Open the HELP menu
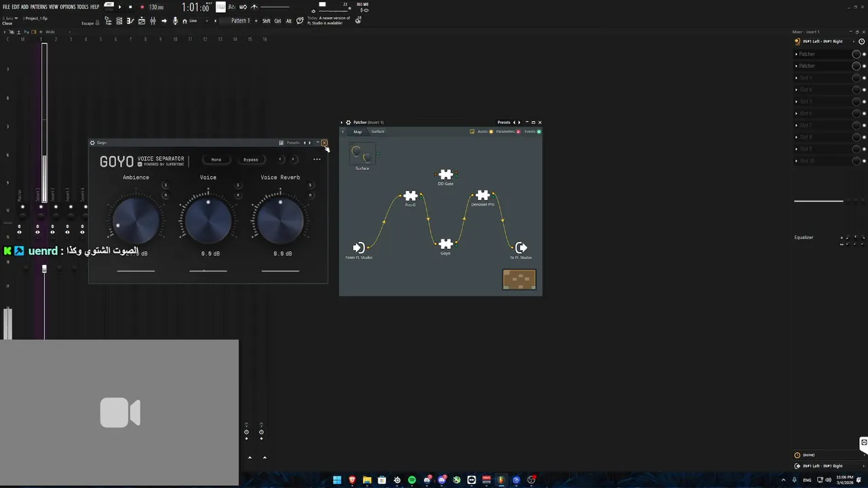Image resolution: width=868 pixels, height=488 pixels. (95, 7)
